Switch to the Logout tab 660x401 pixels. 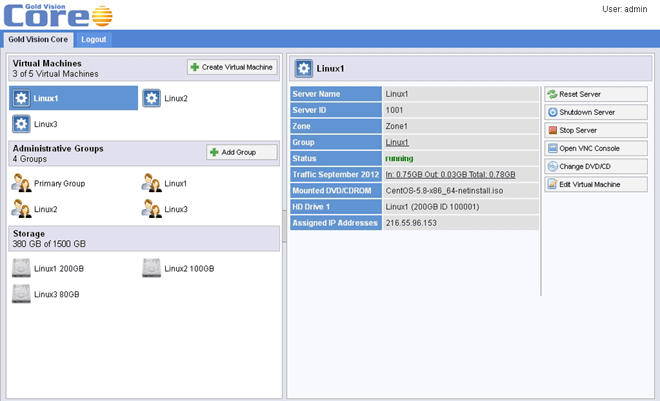pos(94,38)
